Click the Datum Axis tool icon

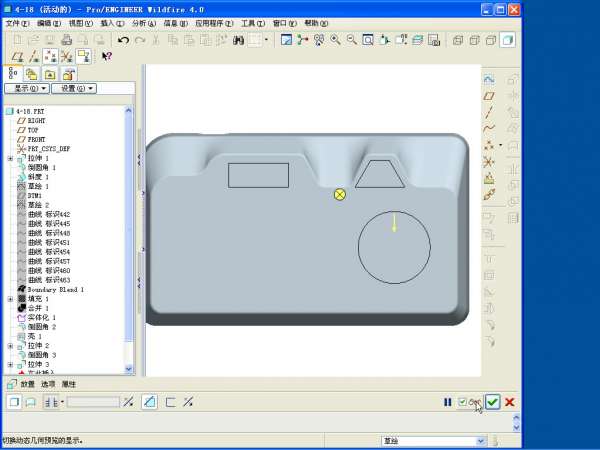[x=489, y=112]
